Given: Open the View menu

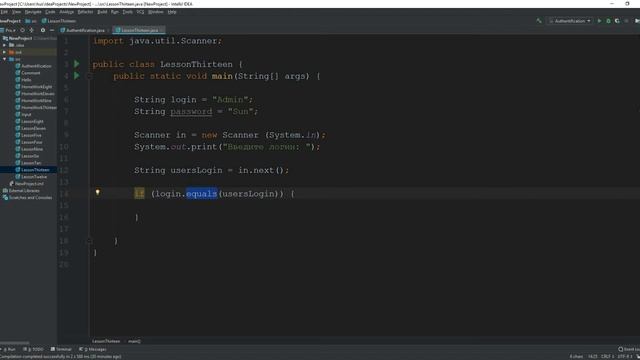Looking at the screenshot, I should (x=16, y=12).
